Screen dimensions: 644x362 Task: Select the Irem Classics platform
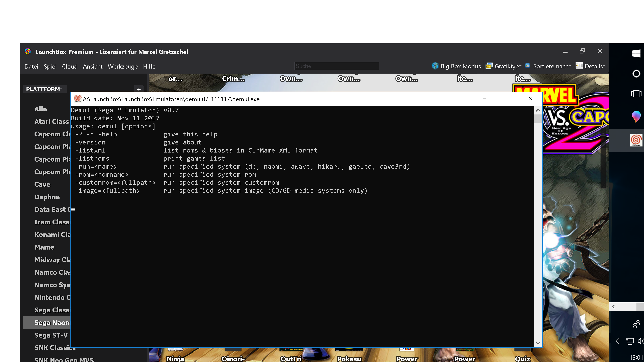(x=52, y=222)
